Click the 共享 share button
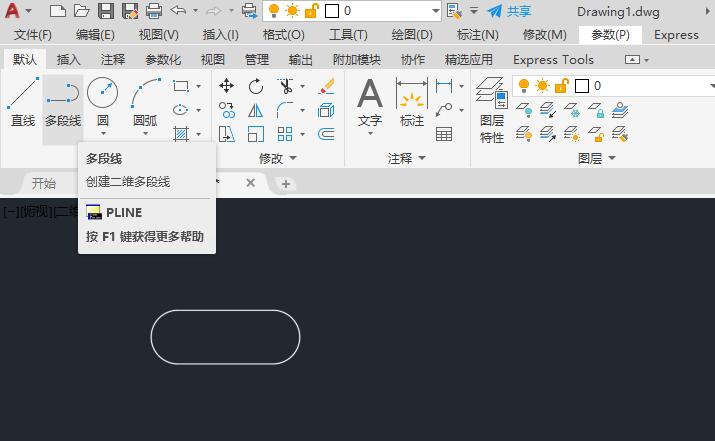This screenshot has height=441, width=715. pos(509,11)
